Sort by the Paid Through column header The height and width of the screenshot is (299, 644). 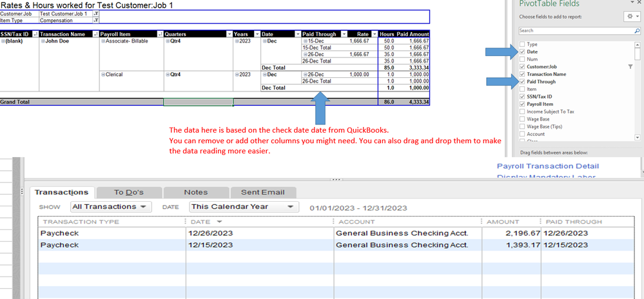(x=587, y=222)
